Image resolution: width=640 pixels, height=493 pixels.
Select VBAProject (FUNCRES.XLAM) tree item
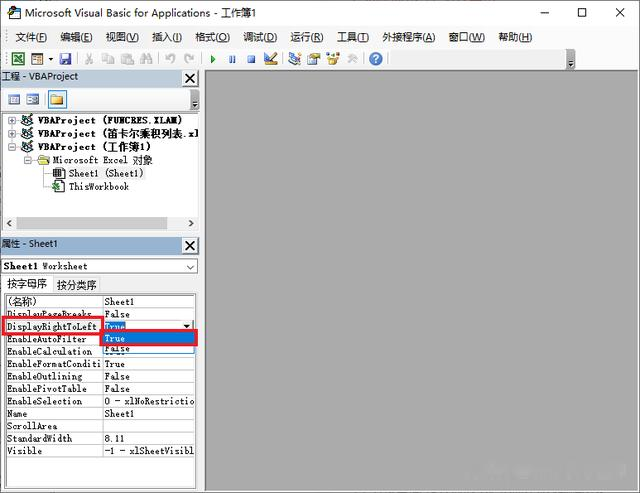pyautogui.click(x=110, y=120)
